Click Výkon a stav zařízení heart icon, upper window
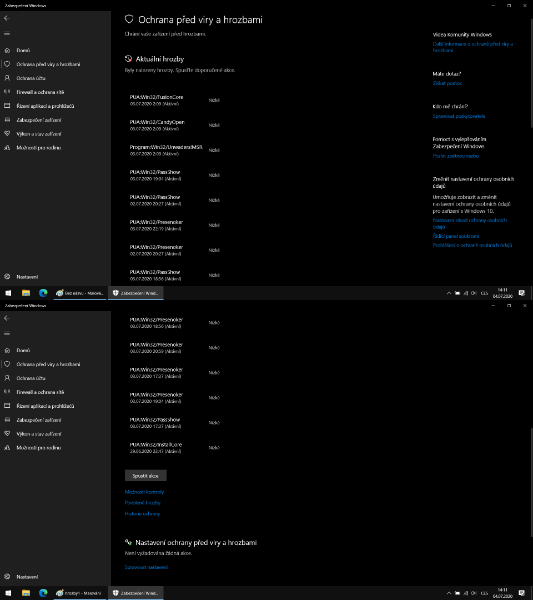The height and width of the screenshot is (600, 533). coord(7,134)
